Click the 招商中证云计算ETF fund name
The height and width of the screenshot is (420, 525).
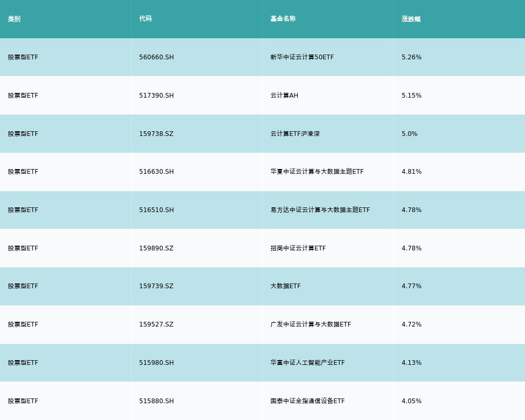pos(298,248)
